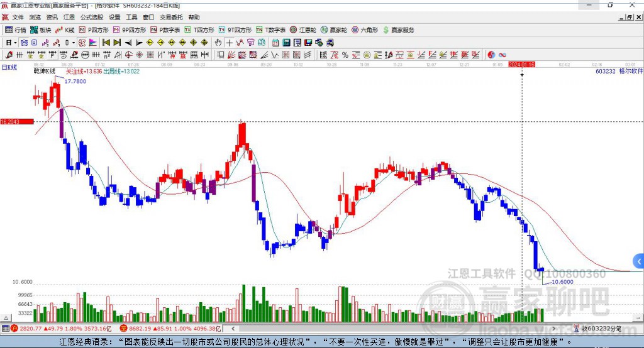Open the 窗口 menu
This screenshot has height=348, width=644.
[148, 17]
